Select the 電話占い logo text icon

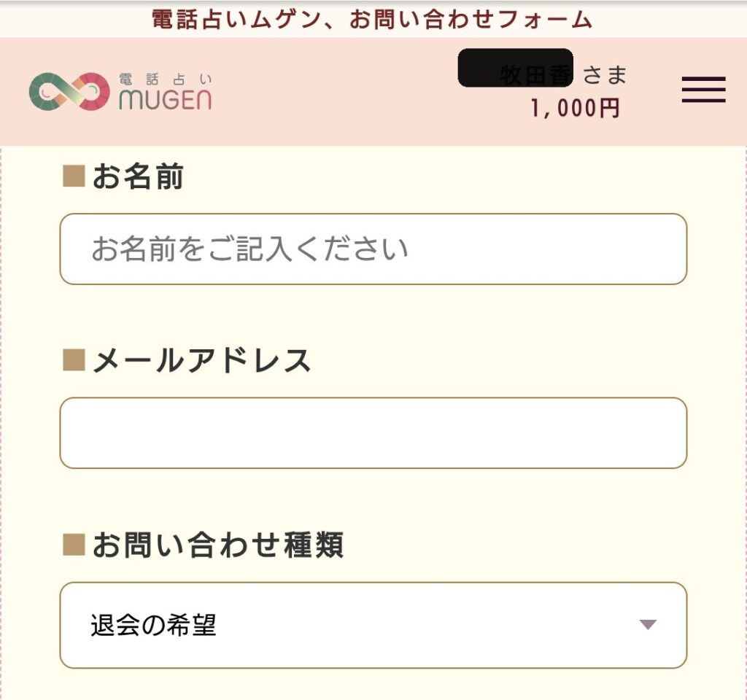[164, 77]
